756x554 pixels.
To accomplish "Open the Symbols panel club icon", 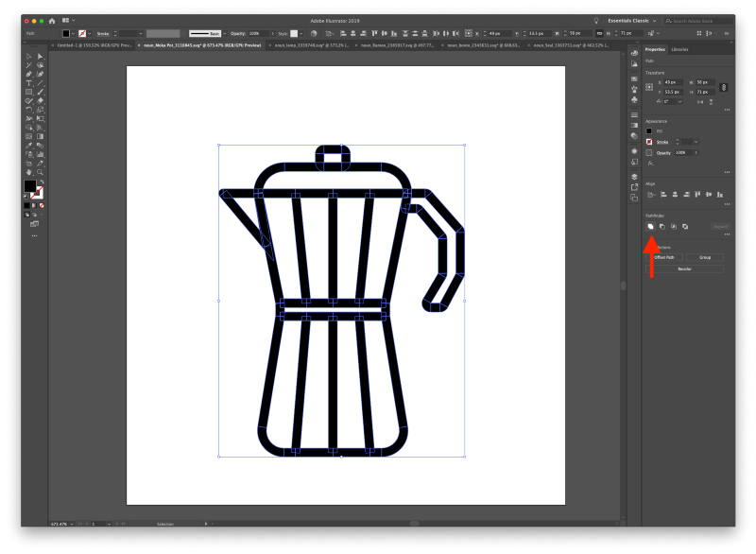I will 634,99.
